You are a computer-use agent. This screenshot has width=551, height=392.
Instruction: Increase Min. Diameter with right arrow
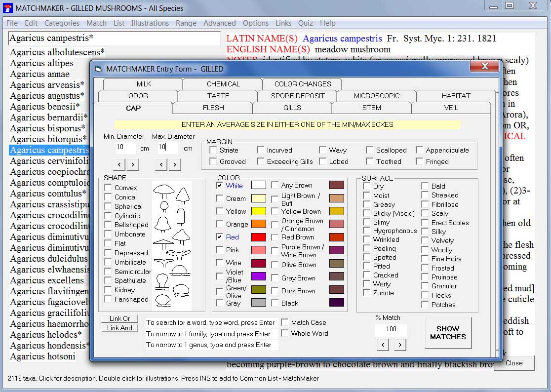(x=133, y=164)
